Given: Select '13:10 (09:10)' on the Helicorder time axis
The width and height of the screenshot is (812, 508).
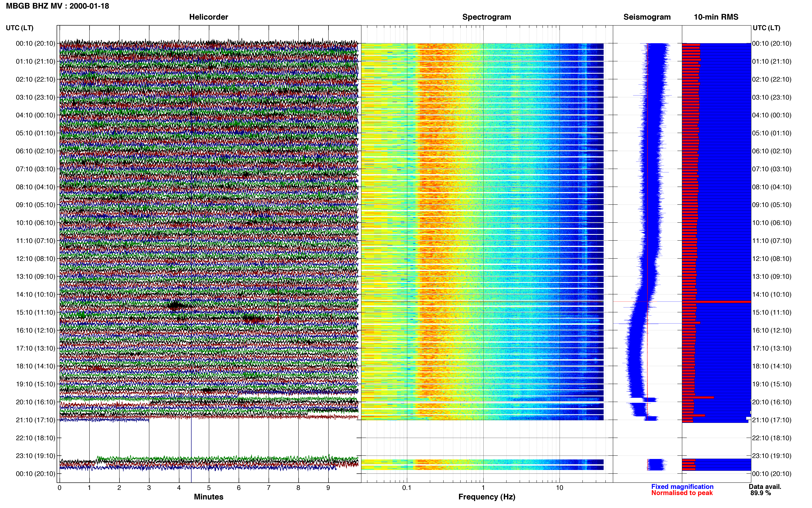Looking at the screenshot, I should 36,277.
